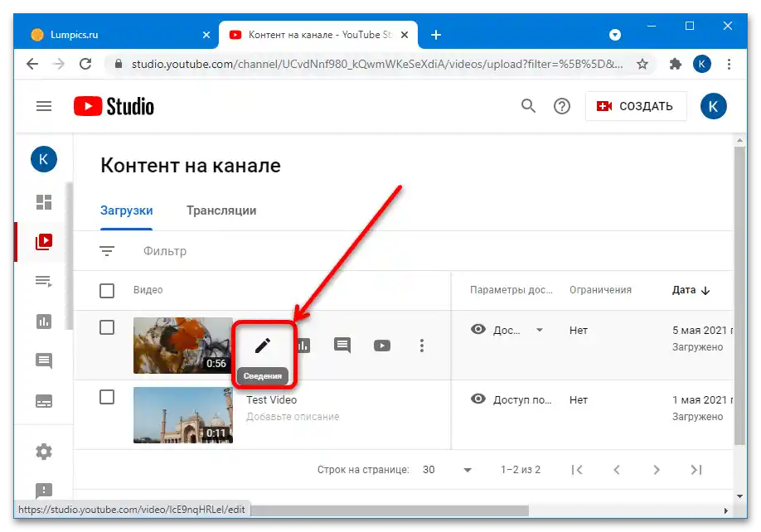The width and height of the screenshot is (761, 532).
Task: Click the vertical page scrollbar
Action: [x=739, y=296]
